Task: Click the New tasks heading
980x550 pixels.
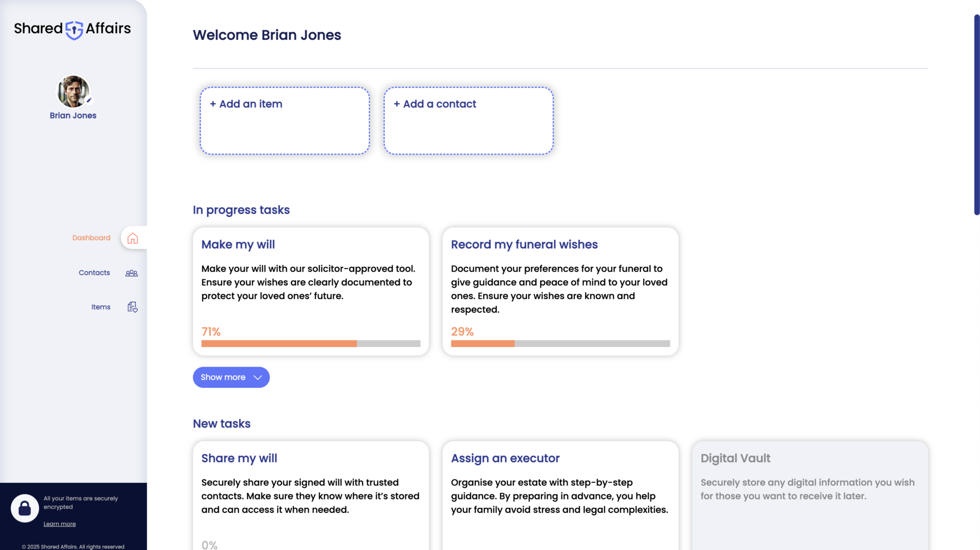Action: pyautogui.click(x=222, y=424)
